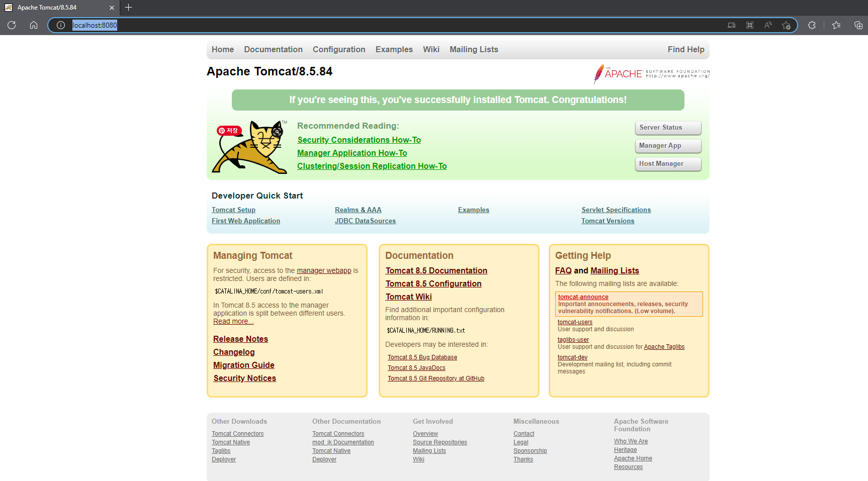Open the Tomcat Setup link
Image resolution: width=868 pixels, height=481 pixels.
pyautogui.click(x=233, y=210)
